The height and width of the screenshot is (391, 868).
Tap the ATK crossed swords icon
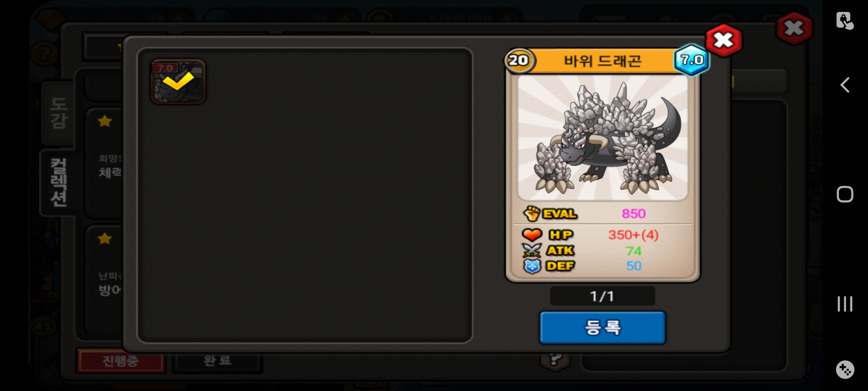[532, 251]
